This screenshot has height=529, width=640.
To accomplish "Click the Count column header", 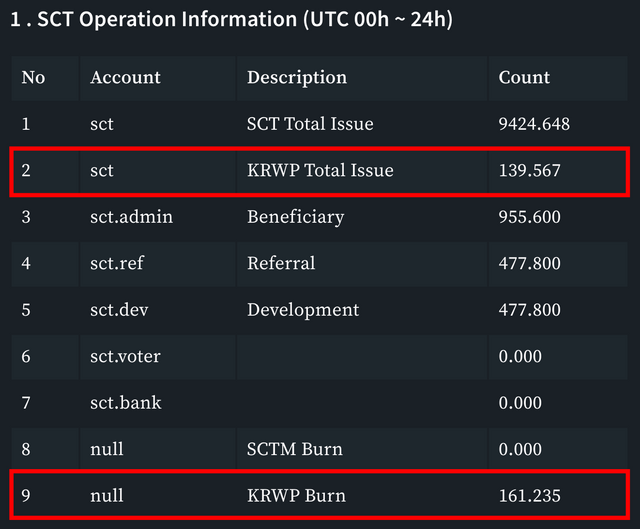I will click(x=524, y=78).
